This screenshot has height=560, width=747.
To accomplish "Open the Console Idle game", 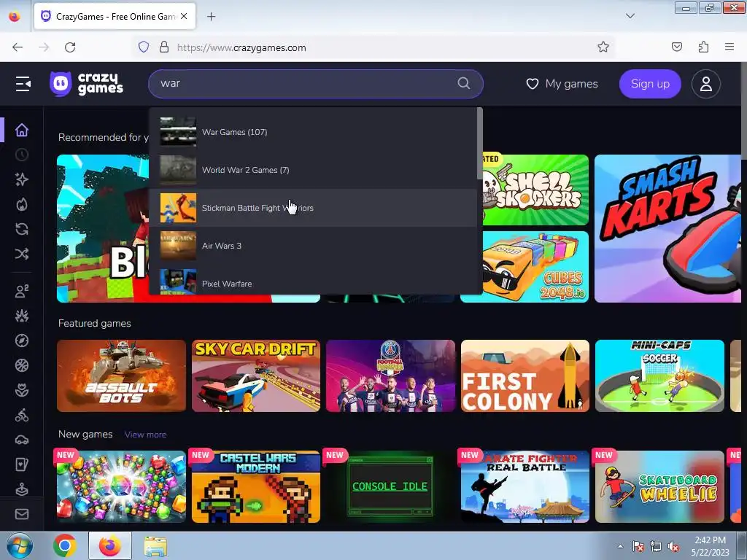I will pyautogui.click(x=390, y=486).
